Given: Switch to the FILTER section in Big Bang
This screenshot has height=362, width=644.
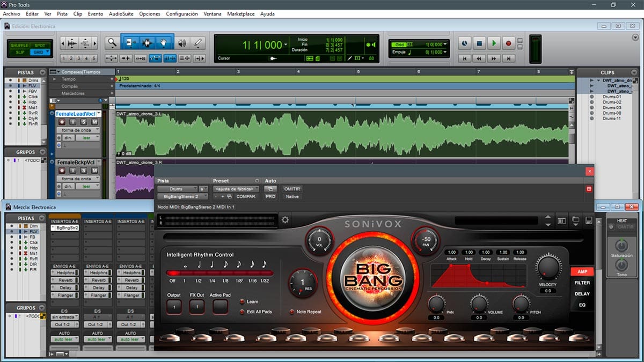Looking at the screenshot, I should (582, 283).
